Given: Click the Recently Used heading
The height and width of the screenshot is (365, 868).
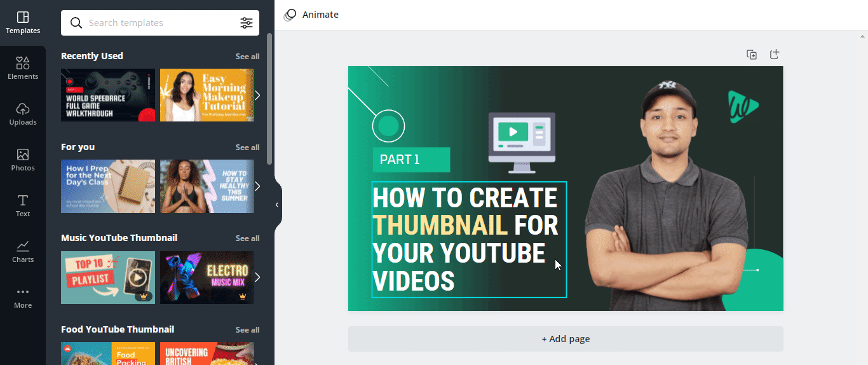Looking at the screenshot, I should (x=92, y=56).
